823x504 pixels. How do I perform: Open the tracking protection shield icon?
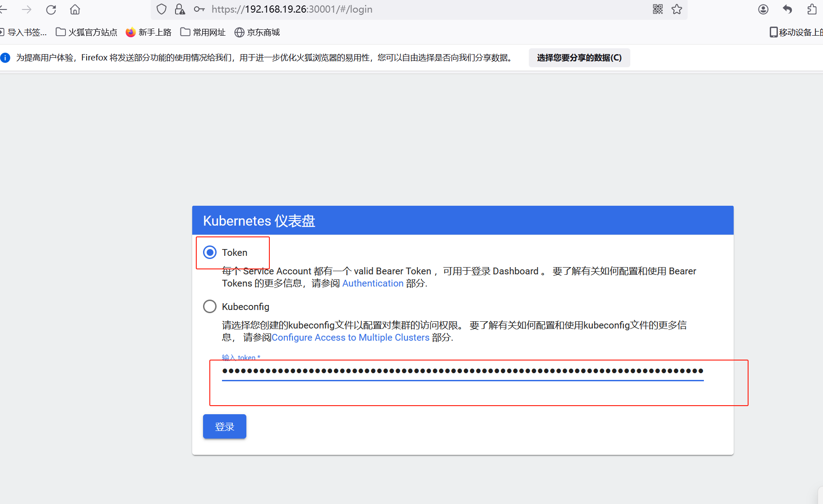[162, 9]
